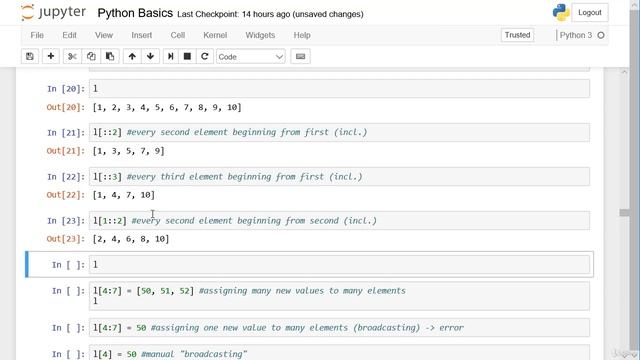Click the kernel idle indicator circle
The image size is (640, 360).
pos(601,35)
